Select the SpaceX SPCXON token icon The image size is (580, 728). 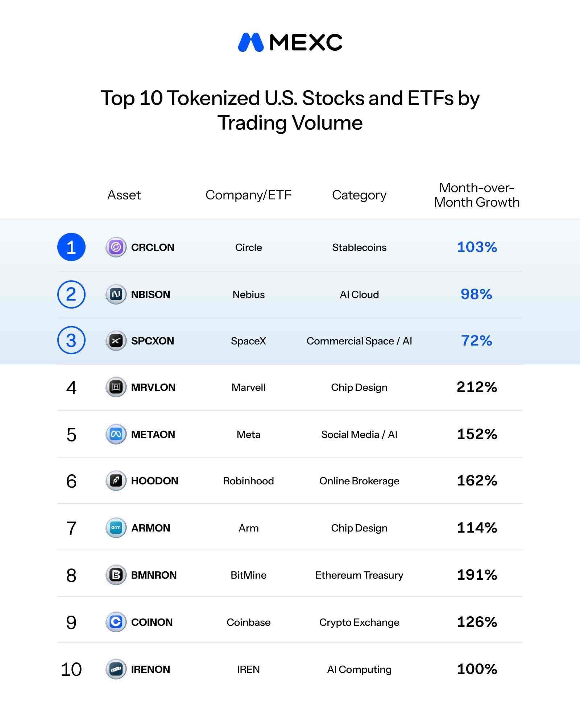click(116, 341)
